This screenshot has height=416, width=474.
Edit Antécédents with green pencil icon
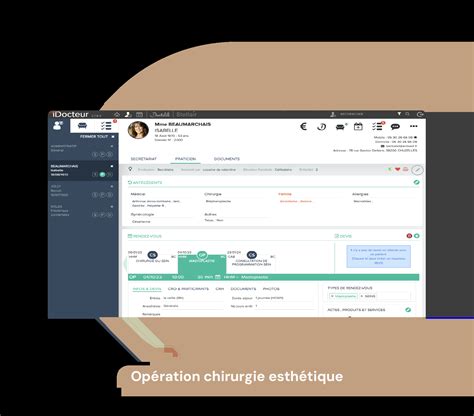coord(416,182)
